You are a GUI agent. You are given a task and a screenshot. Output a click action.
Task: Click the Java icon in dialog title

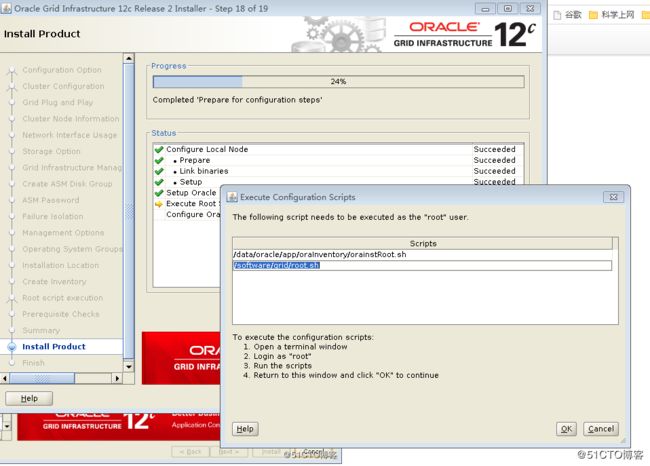[232, 197]
